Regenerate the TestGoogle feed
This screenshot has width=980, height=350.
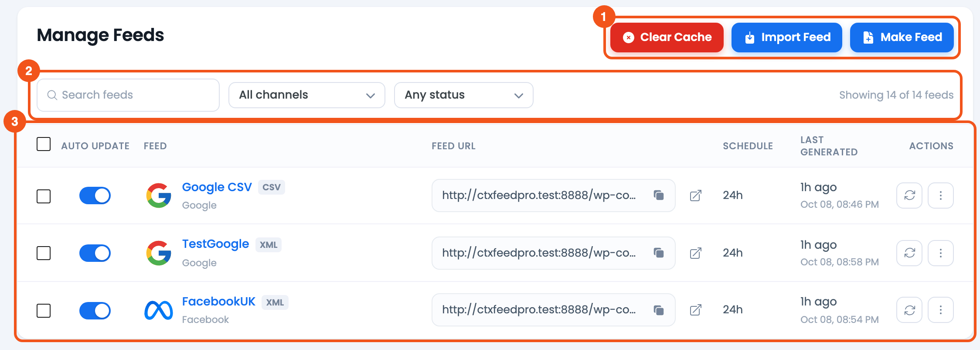click(909, 253)
